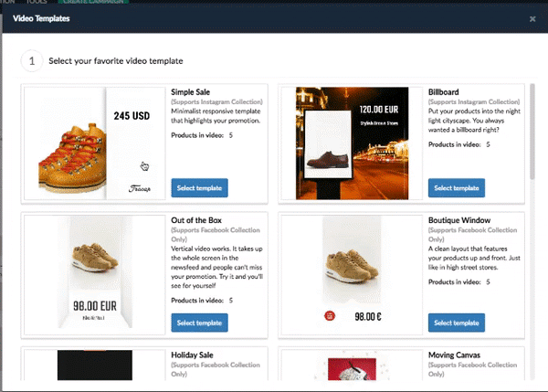Click the Create Campaign tab behind the dialog
This screenshot has width=548, height=392.
click(x=93, y=2)
